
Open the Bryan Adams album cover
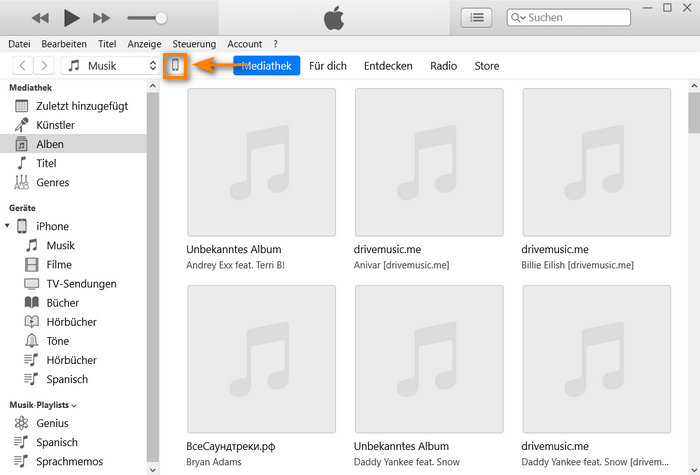[x=262, y=359]
